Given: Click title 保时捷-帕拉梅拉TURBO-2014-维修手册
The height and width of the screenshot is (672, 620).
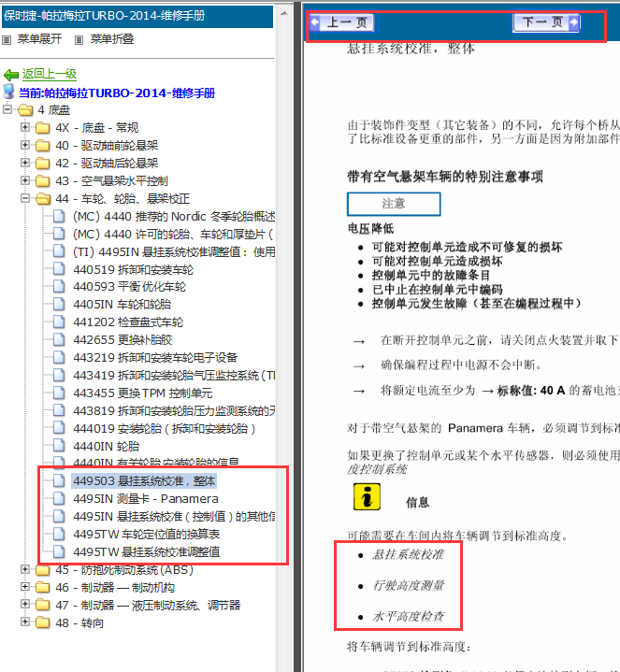Looking at the screenshot, I should 104,16.
